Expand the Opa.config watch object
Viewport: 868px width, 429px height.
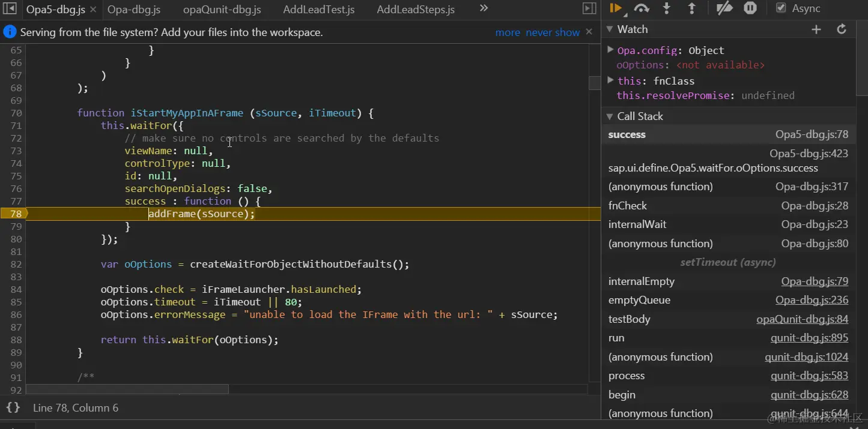[x=610, y=50]
